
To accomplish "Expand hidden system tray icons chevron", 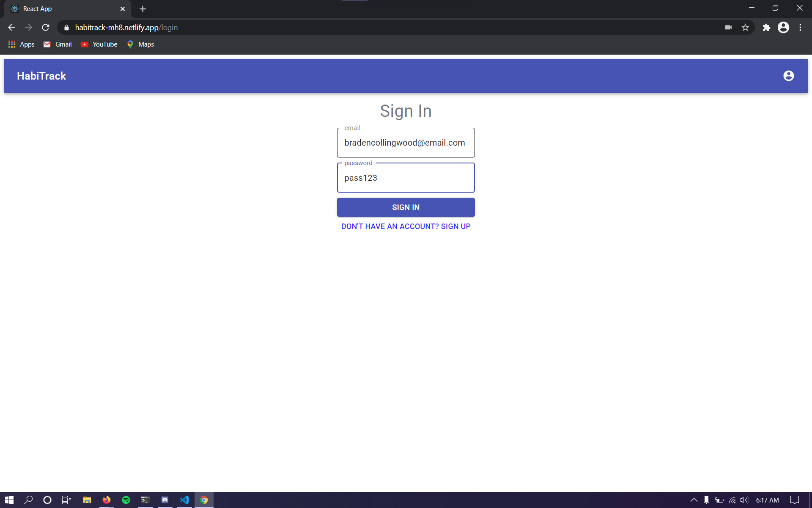I will [x=694, y=500].
